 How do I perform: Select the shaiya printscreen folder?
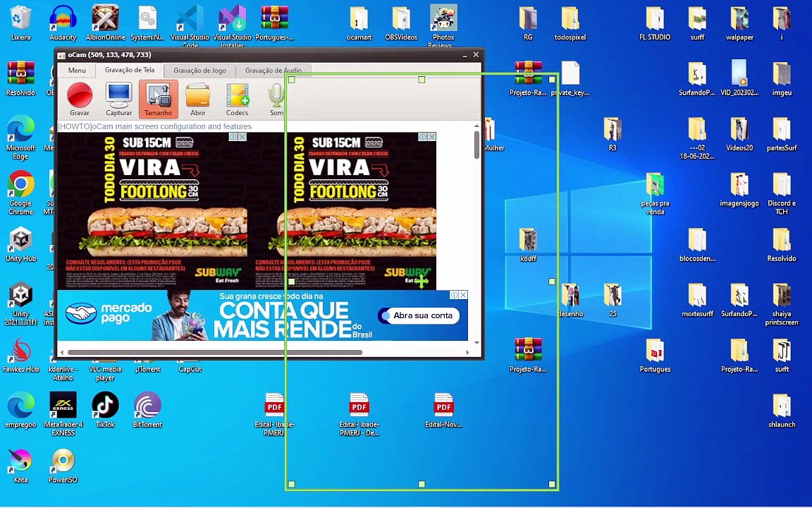tap(782, 304)
